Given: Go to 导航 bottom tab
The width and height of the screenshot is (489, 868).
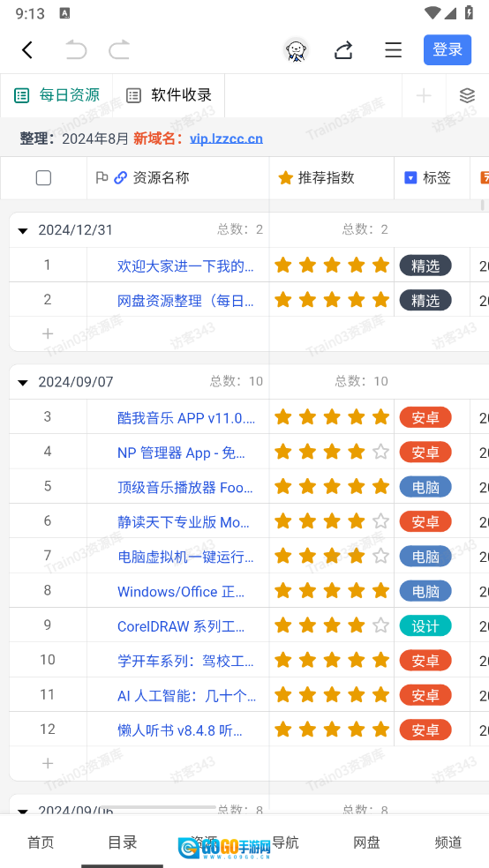Looking at the screenshot, I should (285, 842).
